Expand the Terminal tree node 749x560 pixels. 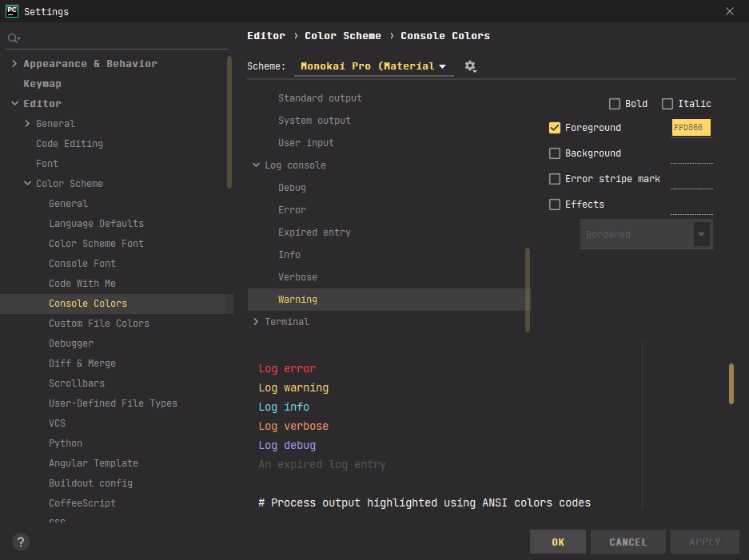[x=256, y=322]
